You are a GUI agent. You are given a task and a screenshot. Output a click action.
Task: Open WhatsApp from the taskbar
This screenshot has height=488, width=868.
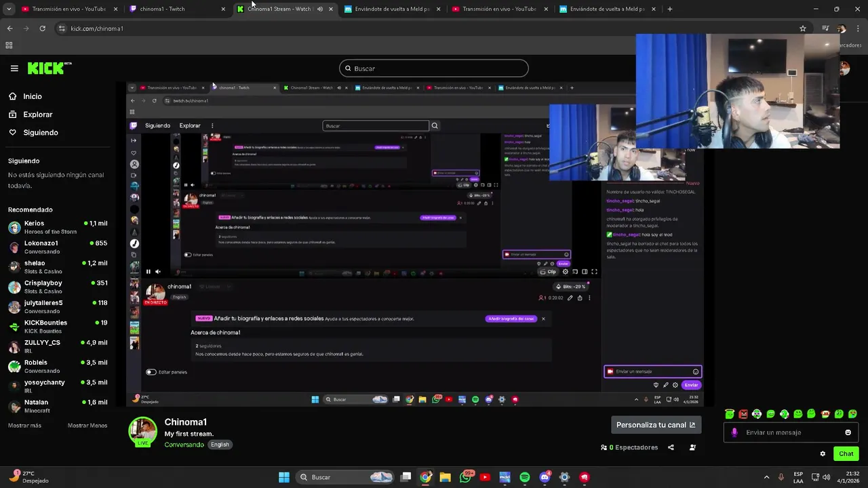[465, 477]
